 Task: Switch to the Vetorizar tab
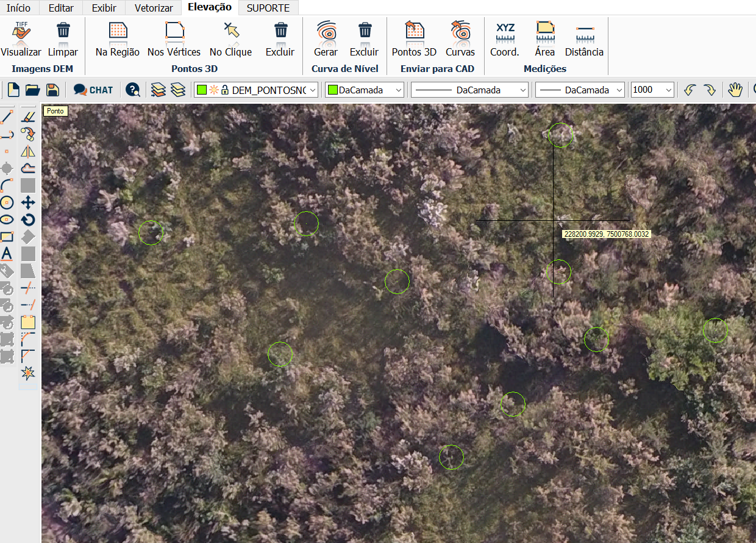pos(153,8)
